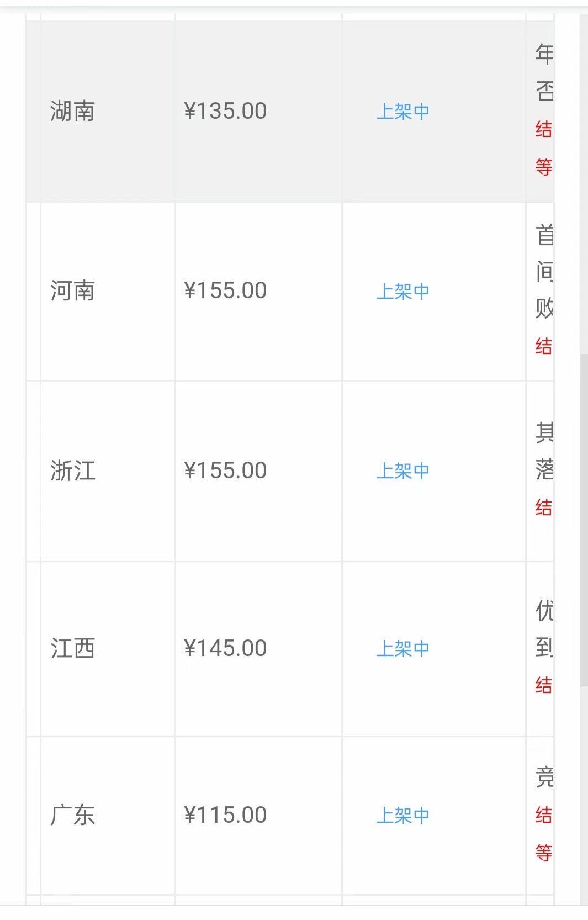Click the 江西 province cell
The width and height of the screenshot is (588, 920).
pos(72,649)
